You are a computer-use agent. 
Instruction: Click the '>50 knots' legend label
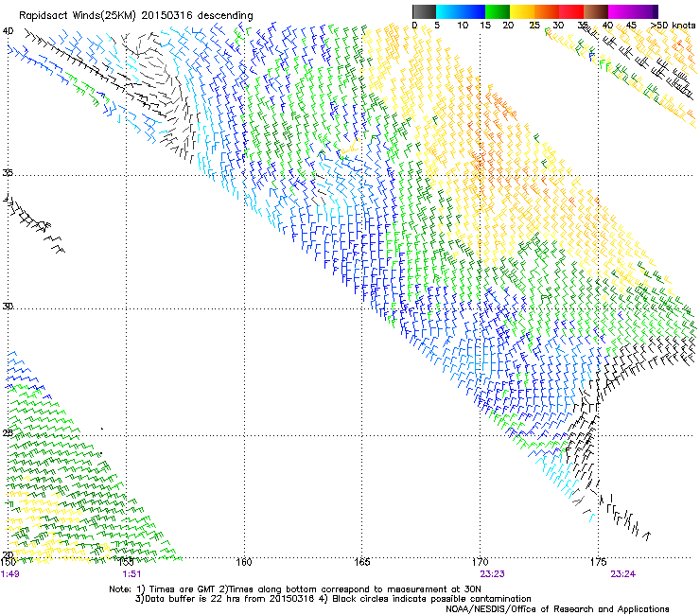(x=674, y=26)
